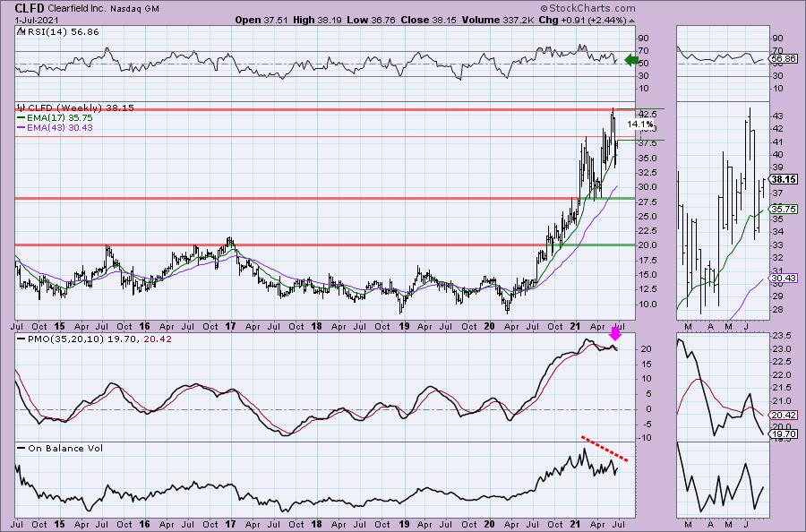
Task: Click the EMA(17) 35.75 legend entry
Action: point(60,117)
